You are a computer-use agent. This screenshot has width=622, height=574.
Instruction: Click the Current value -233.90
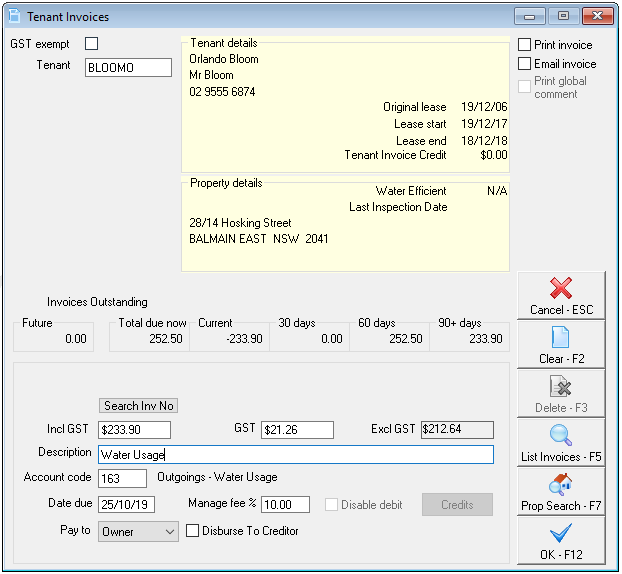pyautogui.click(x=244, y=339)
